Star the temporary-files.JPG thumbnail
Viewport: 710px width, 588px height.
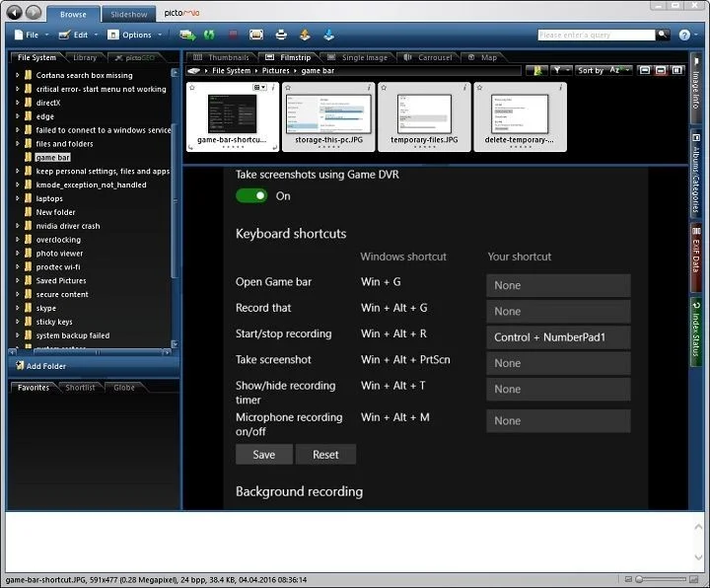[x=384, y=88]
